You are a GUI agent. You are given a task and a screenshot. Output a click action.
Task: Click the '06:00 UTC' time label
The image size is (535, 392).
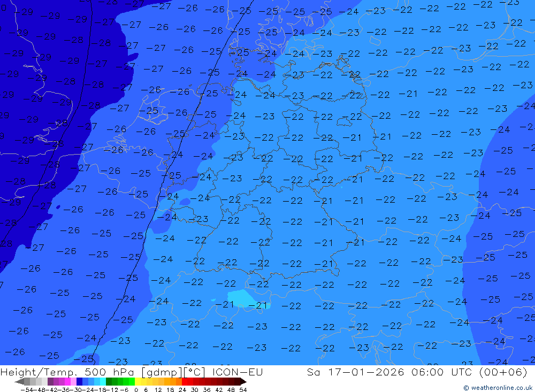click(x=442, y=372)
